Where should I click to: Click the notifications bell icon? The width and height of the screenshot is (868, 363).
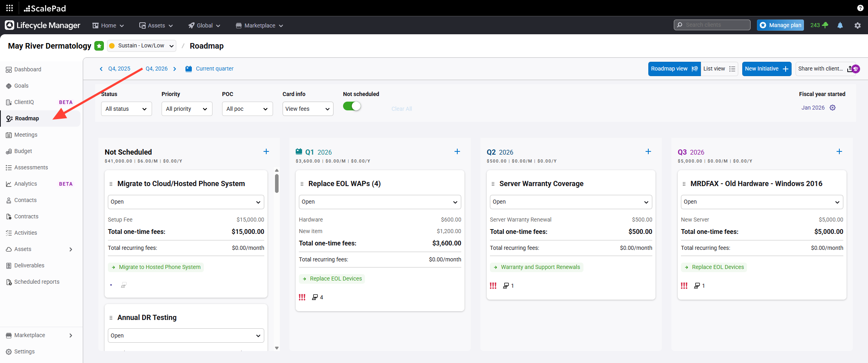tap(840, 25)
